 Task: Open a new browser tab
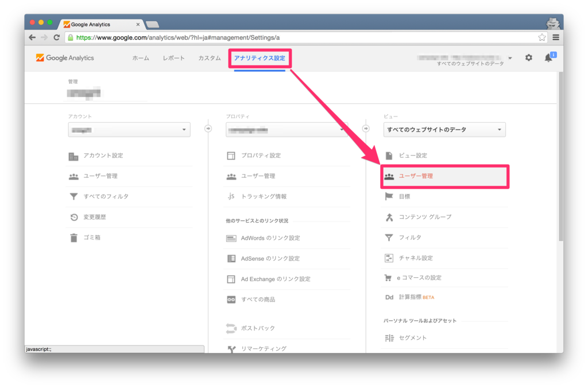point(152,25)
